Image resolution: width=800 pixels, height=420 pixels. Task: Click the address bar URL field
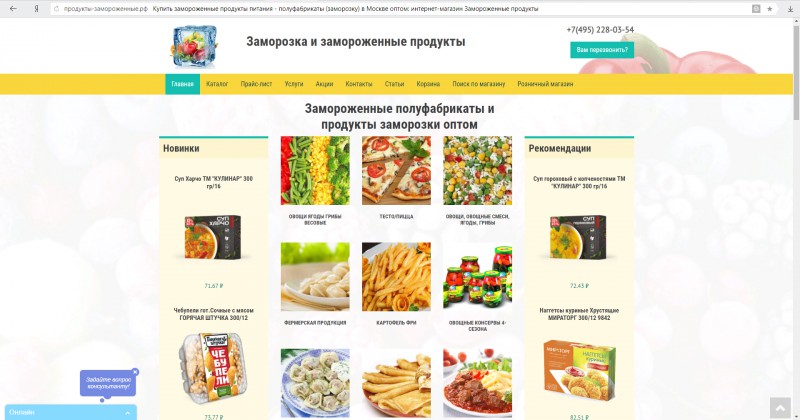click(398, 9)
